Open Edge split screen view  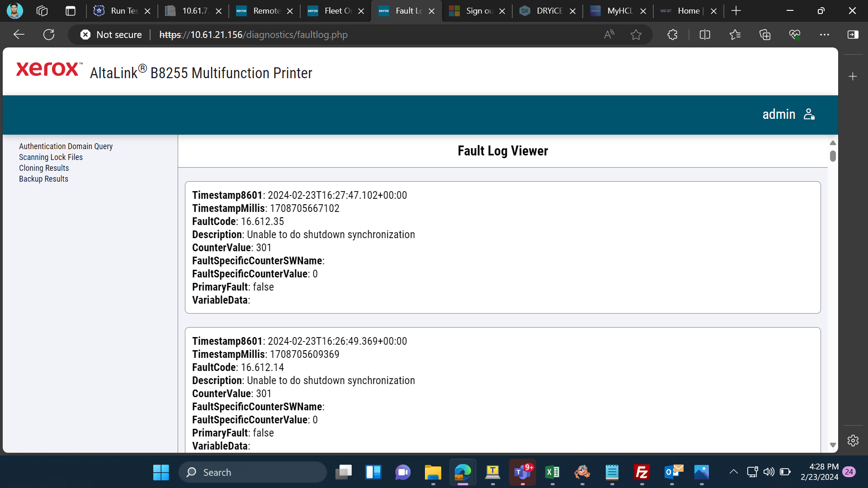point(705,34)
